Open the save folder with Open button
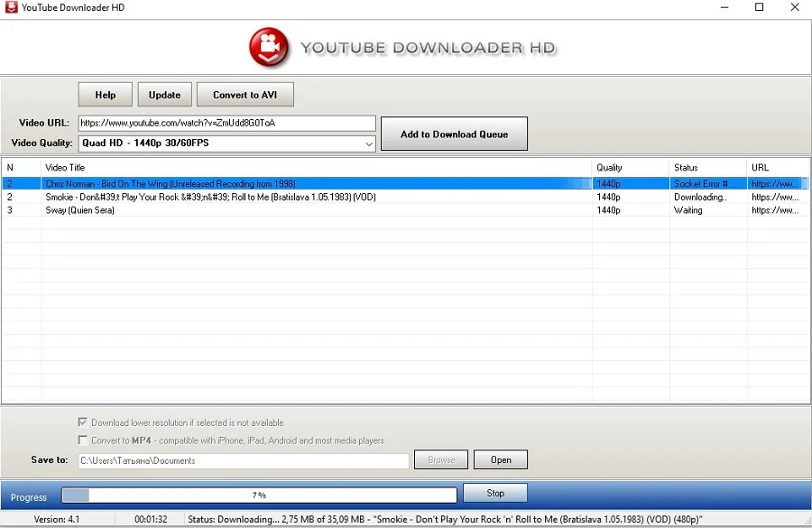 (501, 460)
